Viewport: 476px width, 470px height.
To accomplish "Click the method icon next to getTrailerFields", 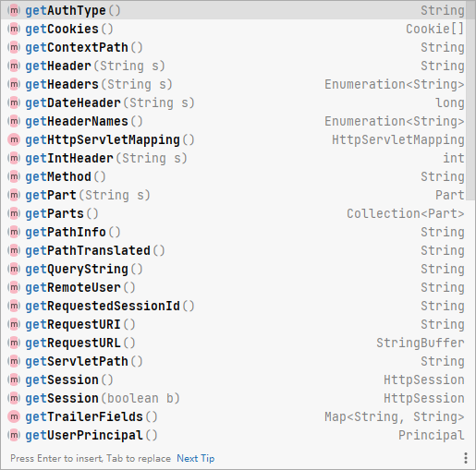I will (x=14, y=416).
